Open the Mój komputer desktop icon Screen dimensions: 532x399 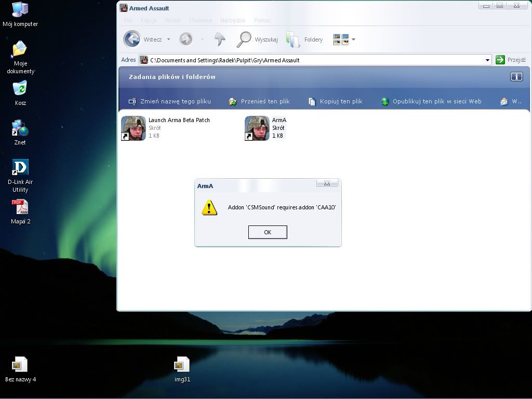point(20,14)
